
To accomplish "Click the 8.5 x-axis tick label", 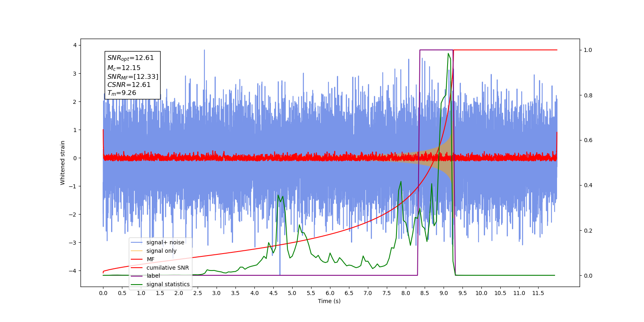I will coord(425,293).
